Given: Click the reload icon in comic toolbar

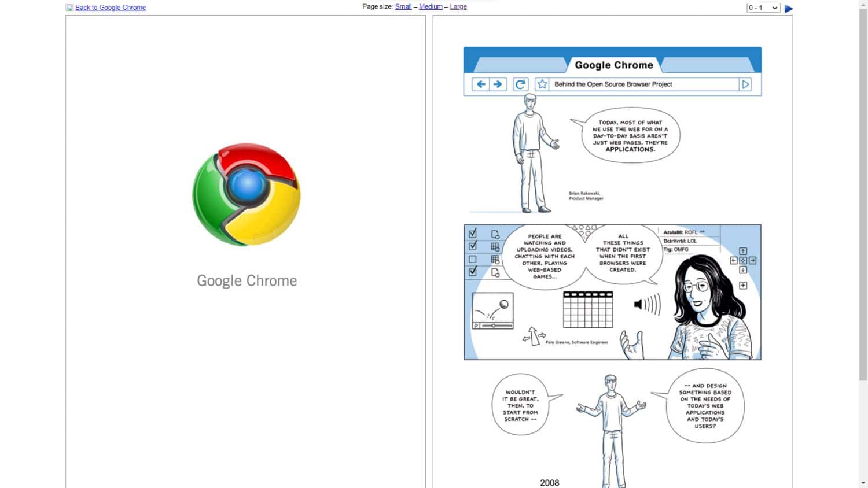Looking at the screenshot, I should [520, 84].
